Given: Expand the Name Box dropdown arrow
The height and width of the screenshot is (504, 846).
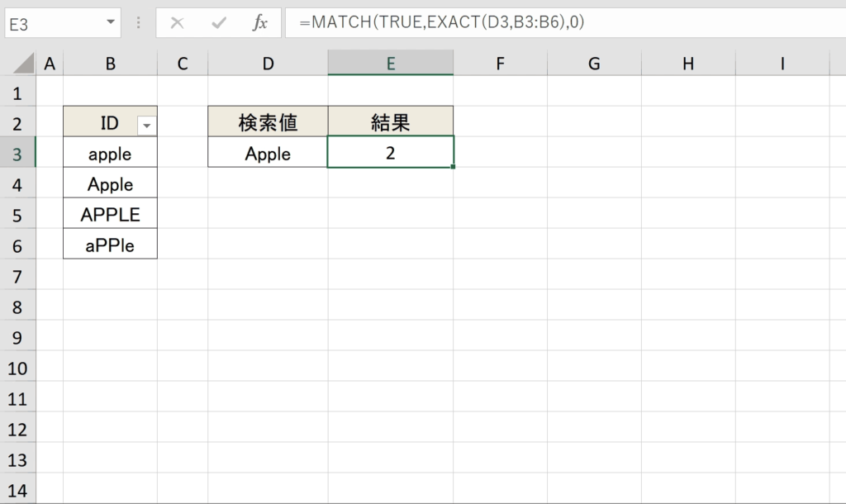Looking at the screenshot, I should pos(110,22).
